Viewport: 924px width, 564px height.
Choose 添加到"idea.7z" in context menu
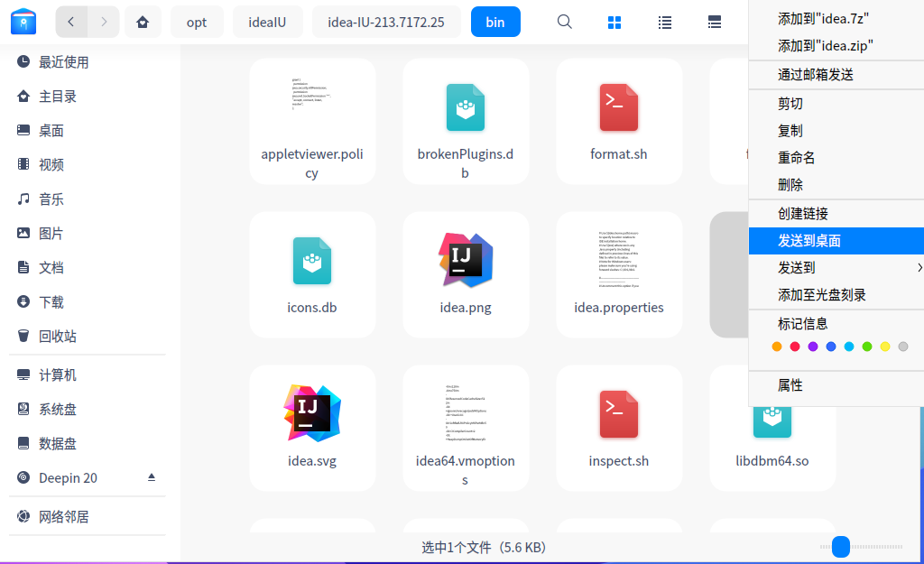[836, 19]
